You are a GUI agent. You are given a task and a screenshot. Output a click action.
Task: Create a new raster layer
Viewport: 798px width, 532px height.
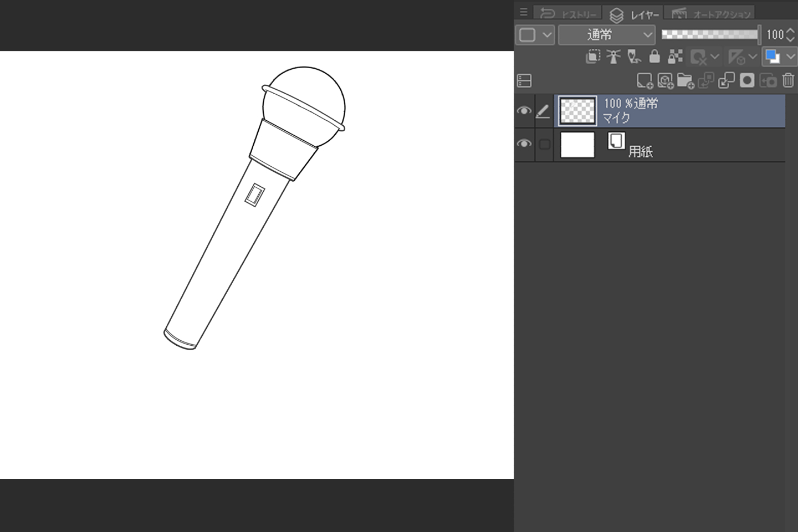644,81
